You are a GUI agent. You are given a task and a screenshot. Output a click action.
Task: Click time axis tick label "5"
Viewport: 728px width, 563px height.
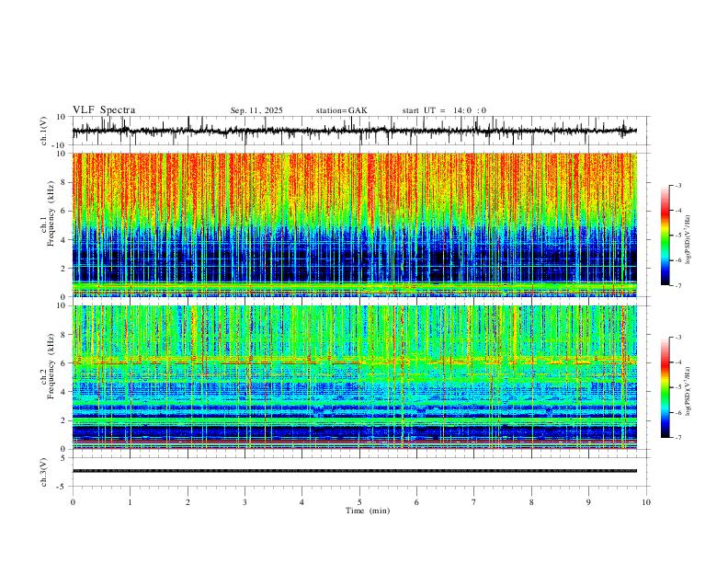(x=359, y=502)
